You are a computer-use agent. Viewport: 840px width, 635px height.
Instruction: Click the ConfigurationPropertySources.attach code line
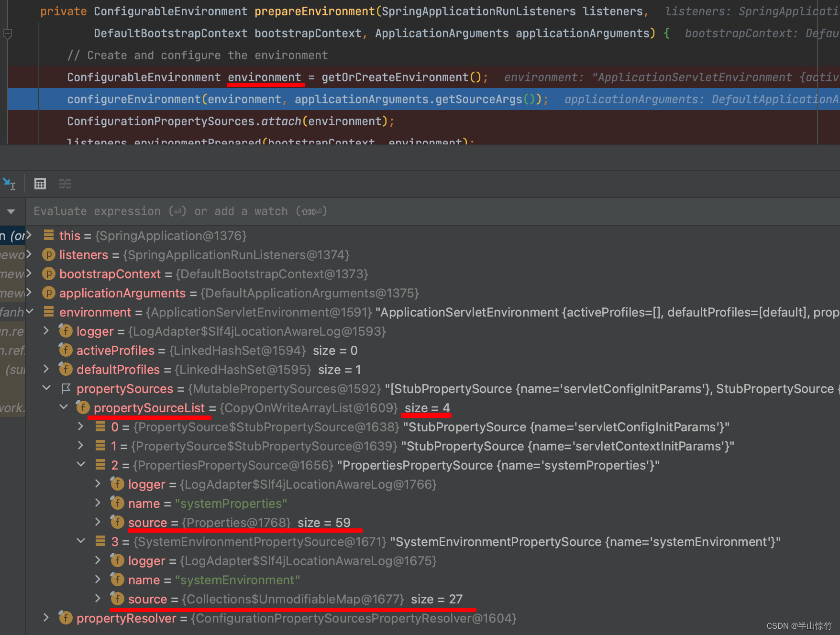[x=230, y=121]
